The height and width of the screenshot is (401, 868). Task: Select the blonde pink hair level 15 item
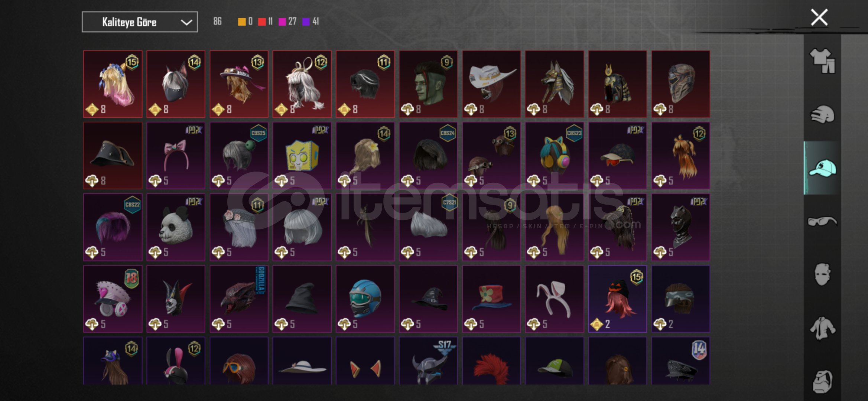(x=113, y=84)
